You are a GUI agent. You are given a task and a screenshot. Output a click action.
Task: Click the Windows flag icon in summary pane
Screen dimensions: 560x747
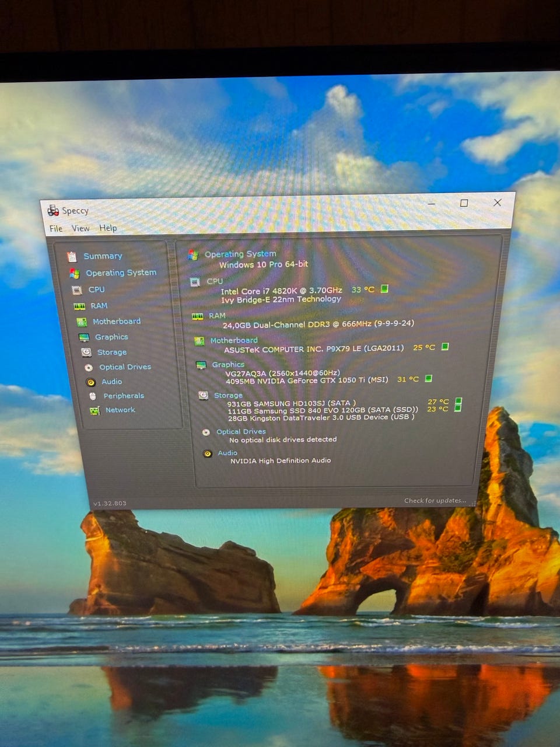193,255
